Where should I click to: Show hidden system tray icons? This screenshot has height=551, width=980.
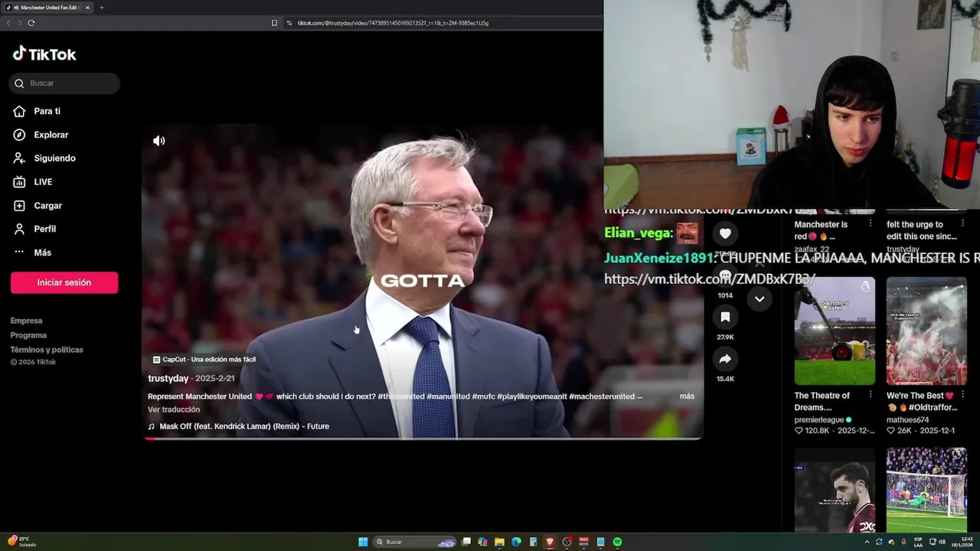tap(867, 542)
